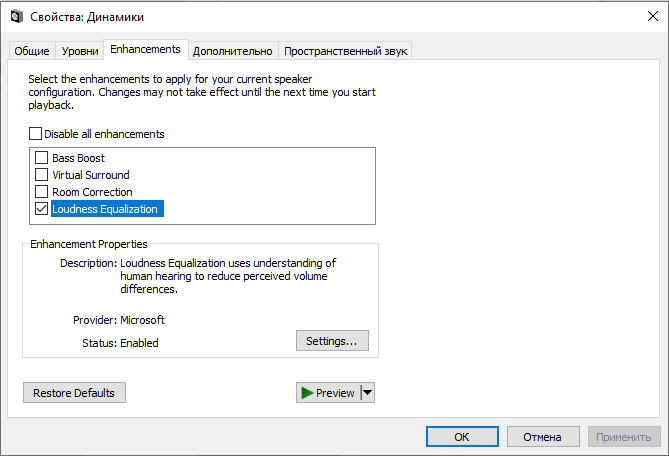669x456 pixels.
Task: Tick the Room Correction checkbox
Action: coord(42,192)
